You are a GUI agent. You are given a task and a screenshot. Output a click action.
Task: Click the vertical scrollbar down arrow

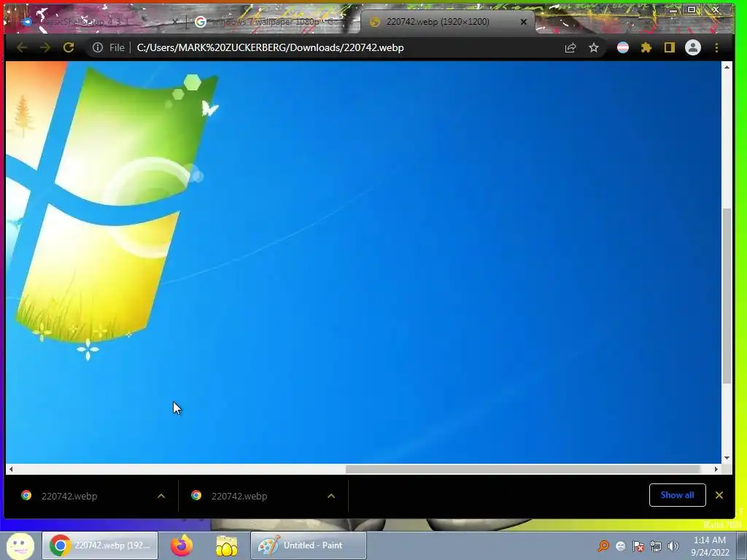(x=727, y=458)
